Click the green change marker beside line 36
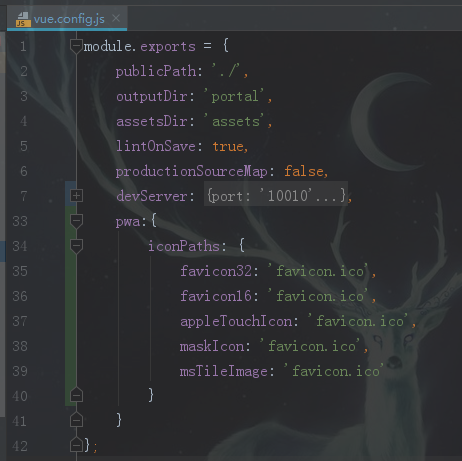This screenshot has width=462, height=461. pyautogui.click(x=70, y=296)
